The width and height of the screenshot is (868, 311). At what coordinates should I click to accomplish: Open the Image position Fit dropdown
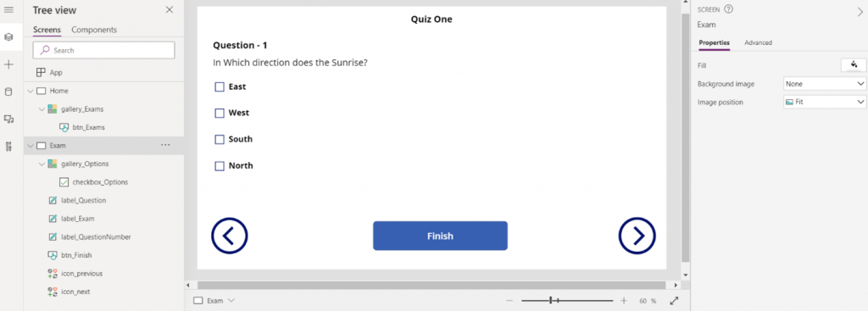(825, 102)
